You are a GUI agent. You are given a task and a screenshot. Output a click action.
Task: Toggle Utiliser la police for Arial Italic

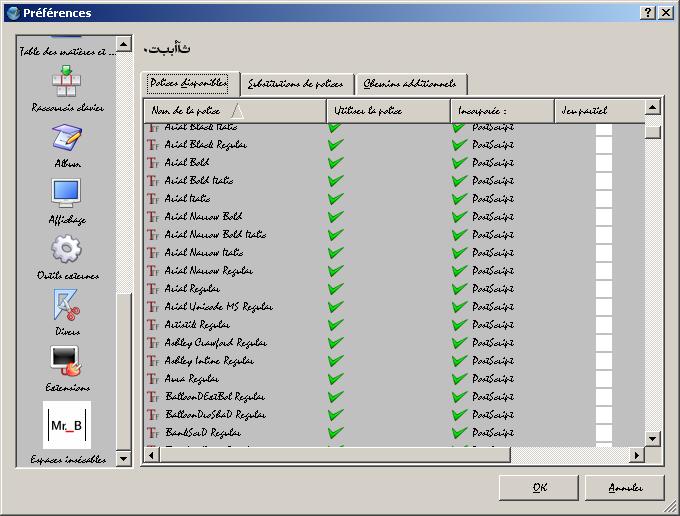tap(335, 198)
